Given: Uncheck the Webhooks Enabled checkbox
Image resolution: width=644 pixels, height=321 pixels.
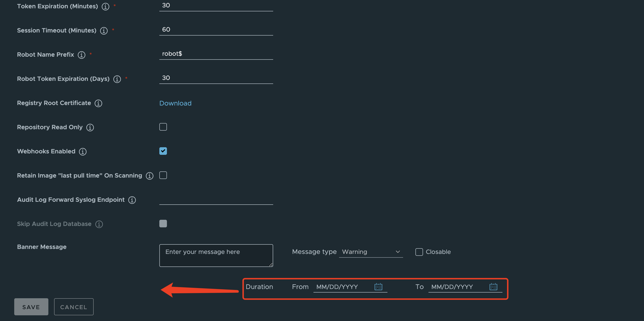Looking at the screenshot, I should point(163,151).
